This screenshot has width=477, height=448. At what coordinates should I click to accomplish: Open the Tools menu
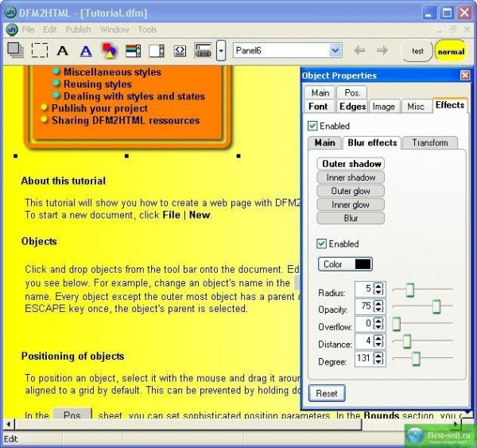point(147,29)
